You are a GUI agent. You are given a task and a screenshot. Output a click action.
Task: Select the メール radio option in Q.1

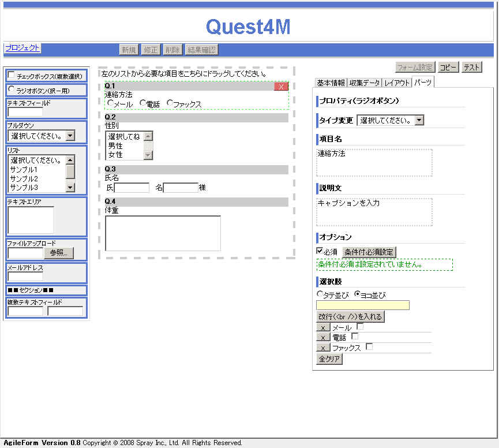coord(110,103)
